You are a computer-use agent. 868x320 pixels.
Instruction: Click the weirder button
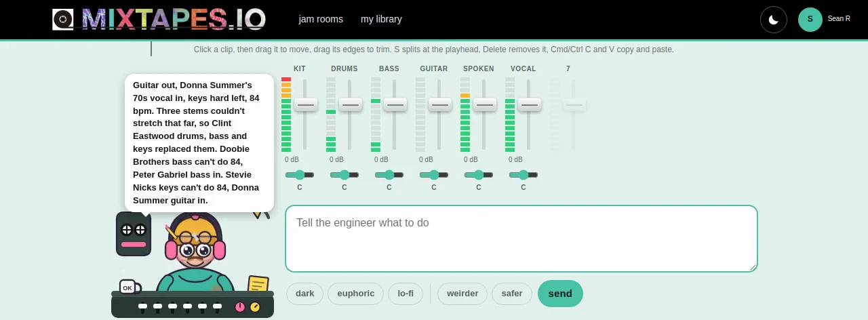[462, 294]
